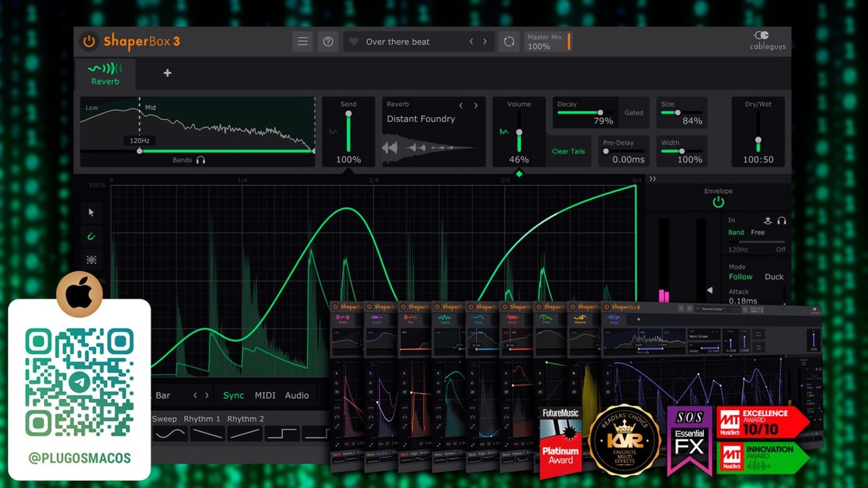Click the Send slider knob
The width and height of the screenshot is (868, 488).
(x=349, y=114)
